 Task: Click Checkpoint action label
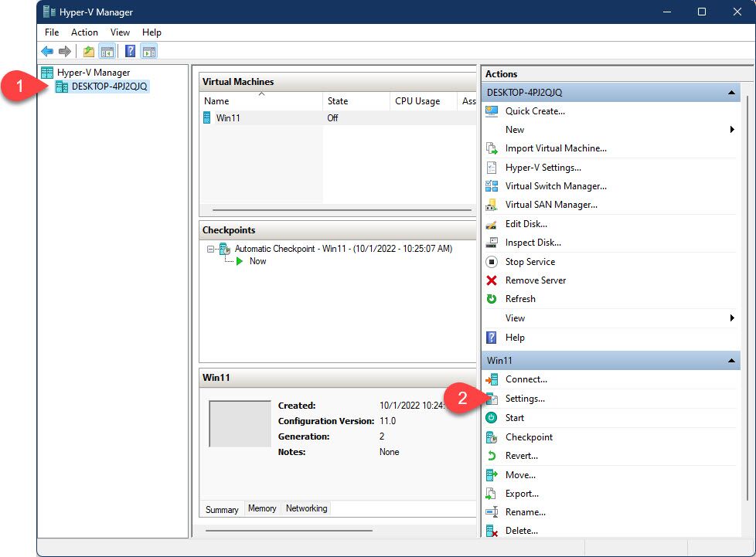tap(529, 437)
